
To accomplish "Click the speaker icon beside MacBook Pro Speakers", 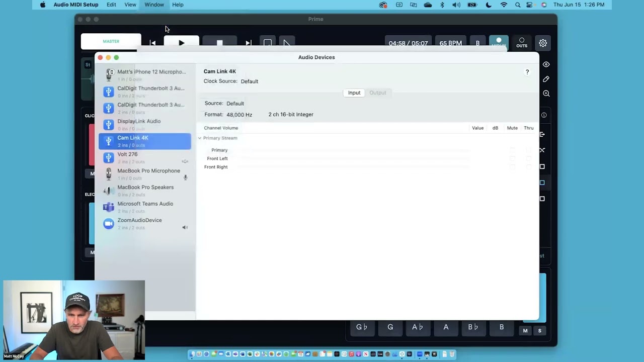I will click(109, 191).
